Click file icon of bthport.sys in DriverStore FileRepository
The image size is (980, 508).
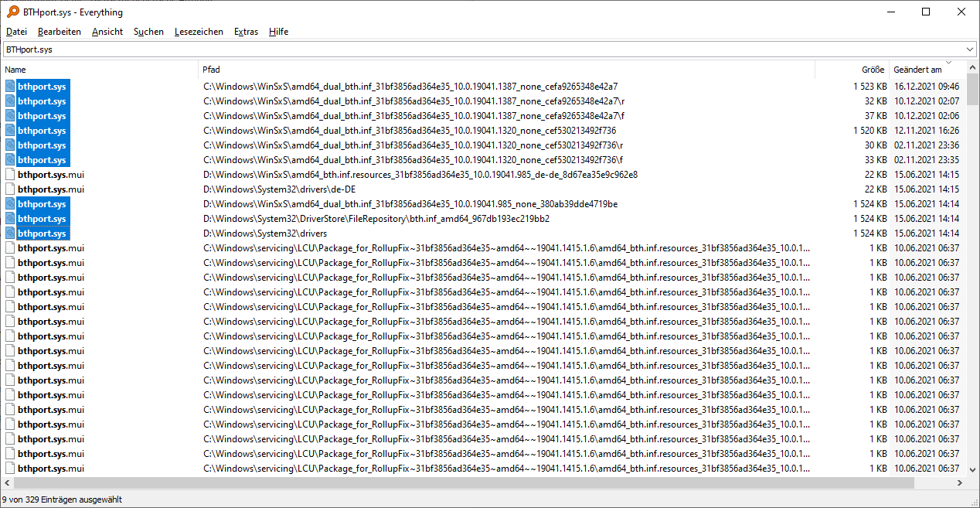tap(11, 219)
